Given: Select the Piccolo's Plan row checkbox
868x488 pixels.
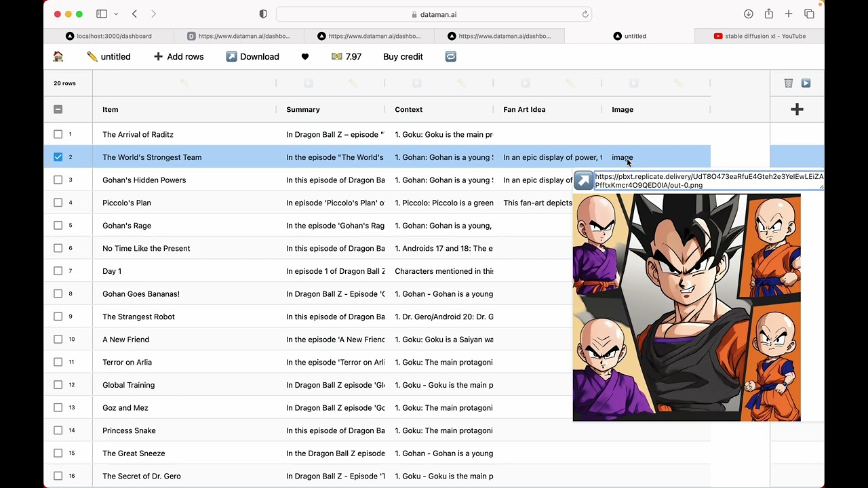Looking at the screenshot, I should pyautogui.click(x=58, y=203).
